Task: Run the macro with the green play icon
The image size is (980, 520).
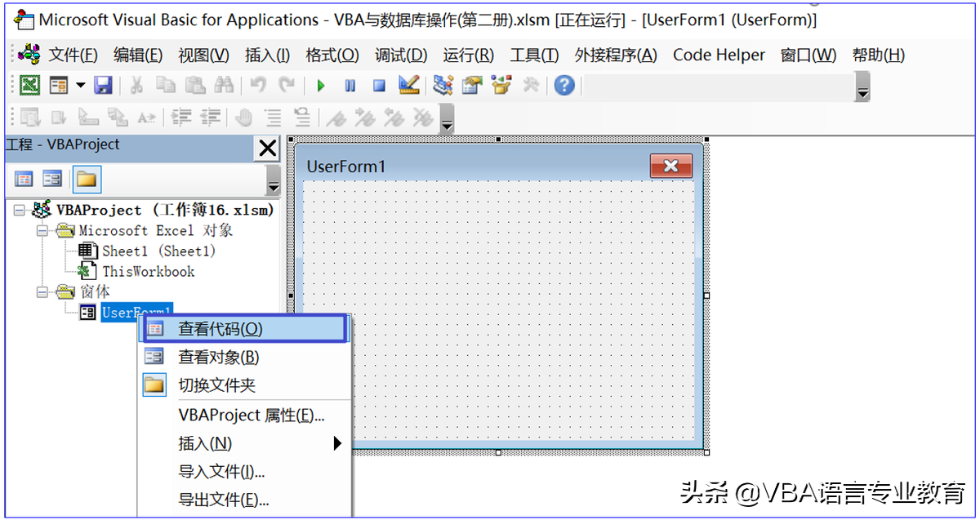Action: pos(321,85)
